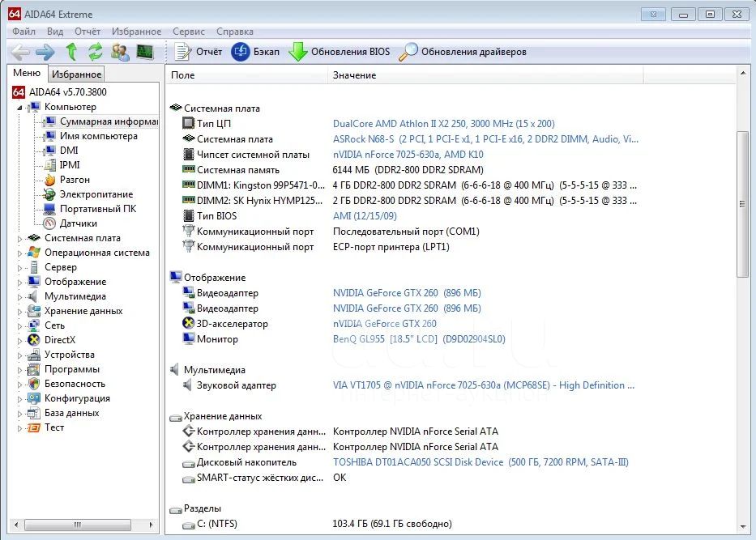756x540 pixels.
Task: Open the Вид menu
Action: 55,32
